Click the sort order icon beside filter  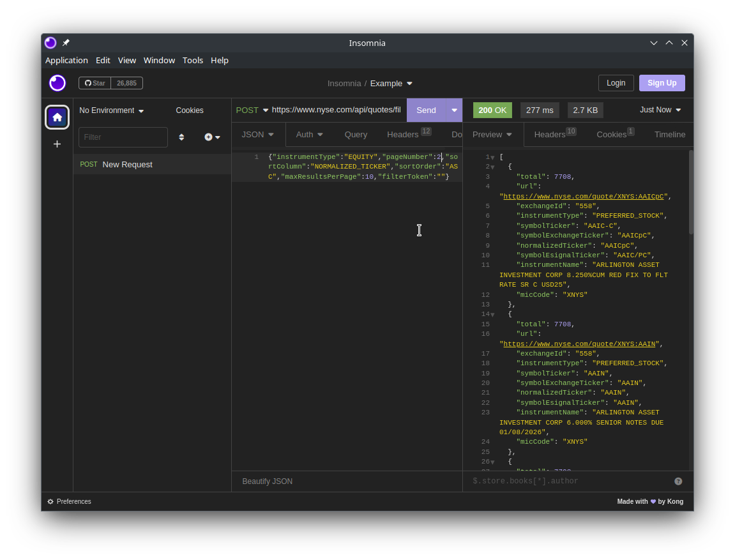(x=181, y=137)
